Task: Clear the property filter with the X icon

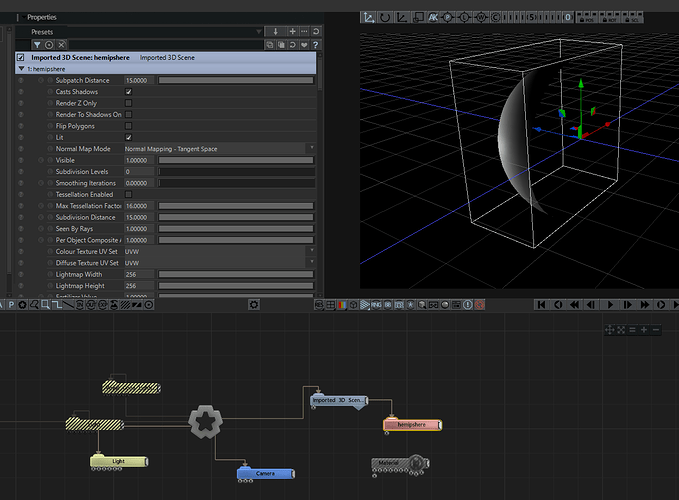Action: coord(61,45)
